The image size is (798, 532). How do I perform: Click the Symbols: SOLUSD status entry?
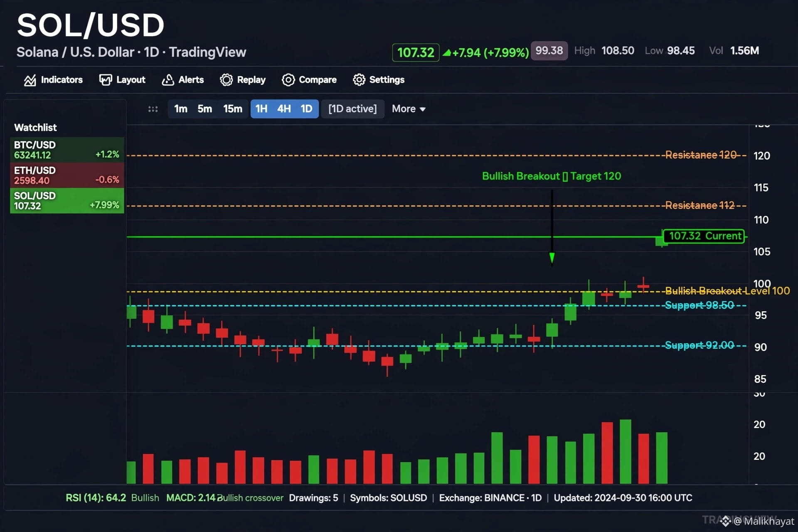388,498
